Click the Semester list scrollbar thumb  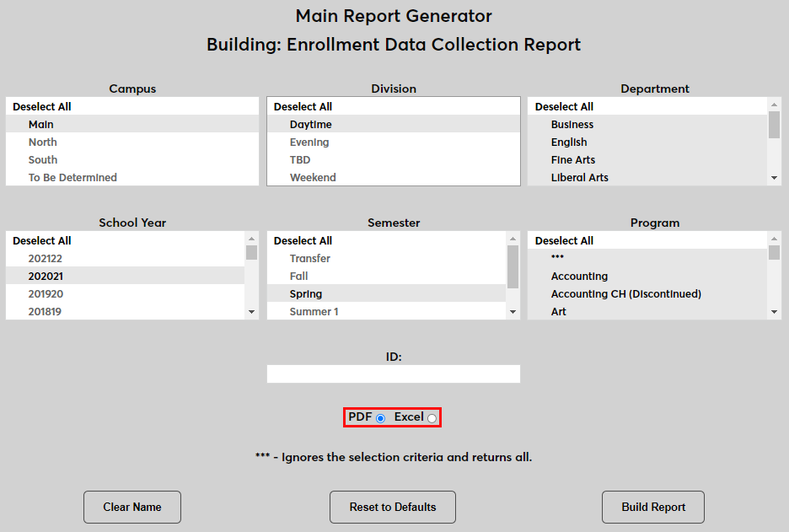[x=513, y=266]
